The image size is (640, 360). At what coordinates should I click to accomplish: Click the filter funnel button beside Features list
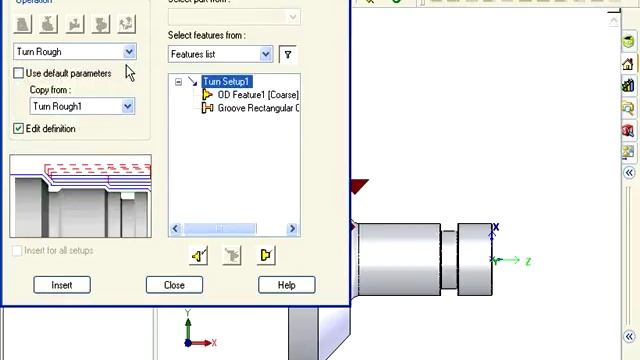point(288,54)
